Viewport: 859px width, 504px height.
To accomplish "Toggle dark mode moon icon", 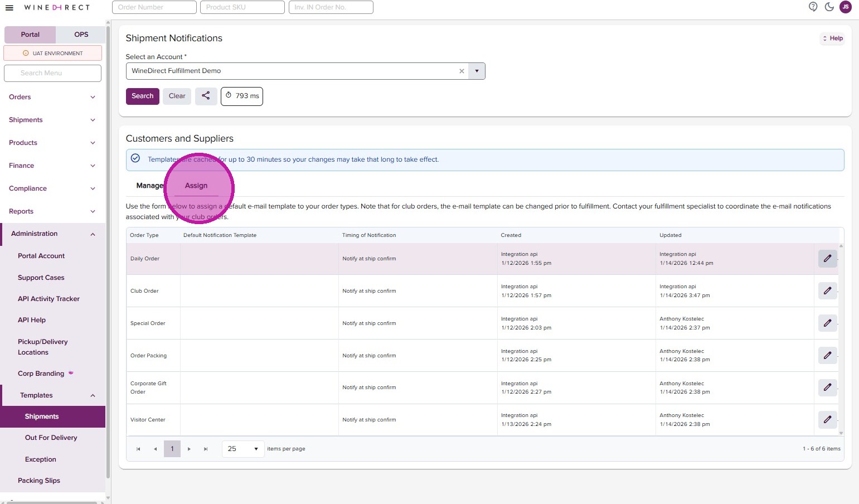I will pos(829,7).
